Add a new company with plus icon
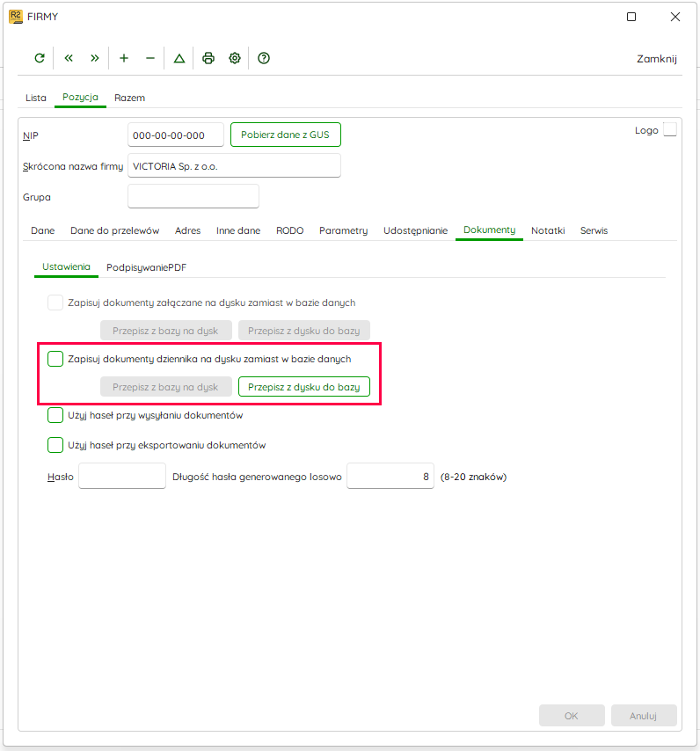Viewport: 700px width, 751px height. [123, 58]
